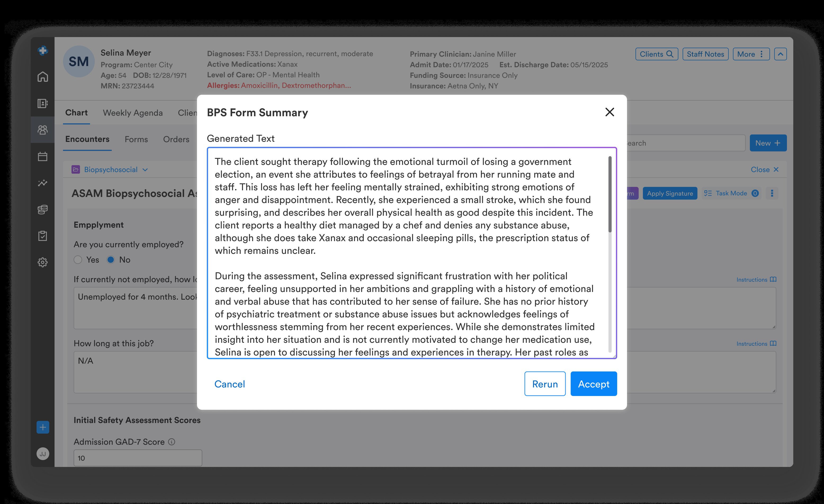Select Yes for currently employed
The image size is (824, 504).
pos(78,260)
